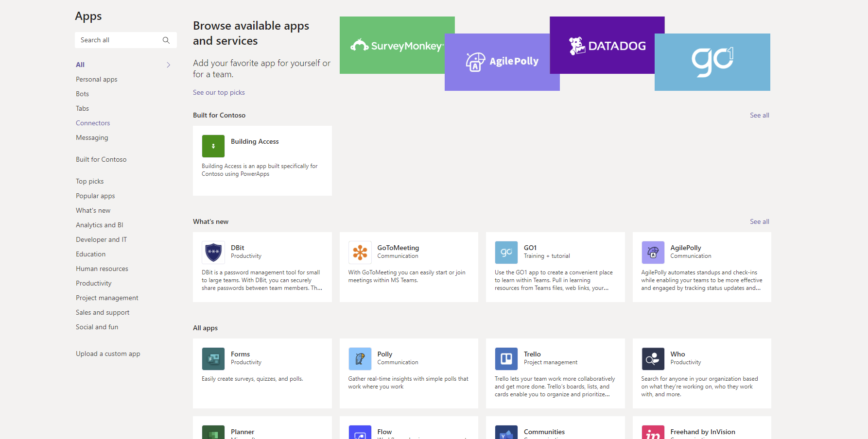The image size is (868, 439).
Task: Open Education category
Action: (x=91, y=254)
